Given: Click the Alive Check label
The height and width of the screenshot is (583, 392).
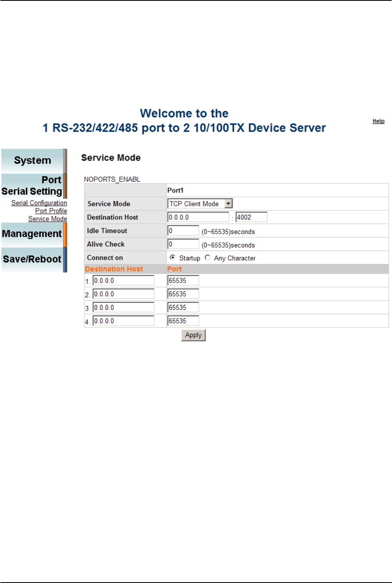Looking at the screenshot, I should point(106,244).
